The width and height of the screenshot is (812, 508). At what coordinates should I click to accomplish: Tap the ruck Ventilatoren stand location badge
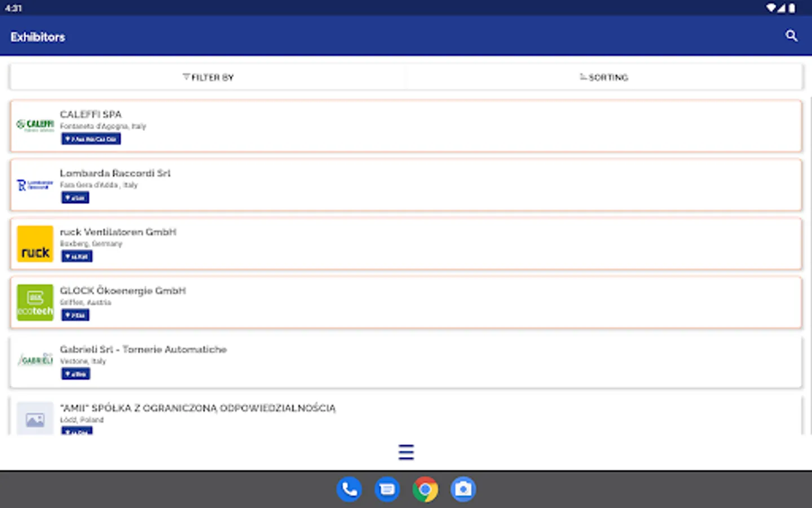(x=77, y=256)
